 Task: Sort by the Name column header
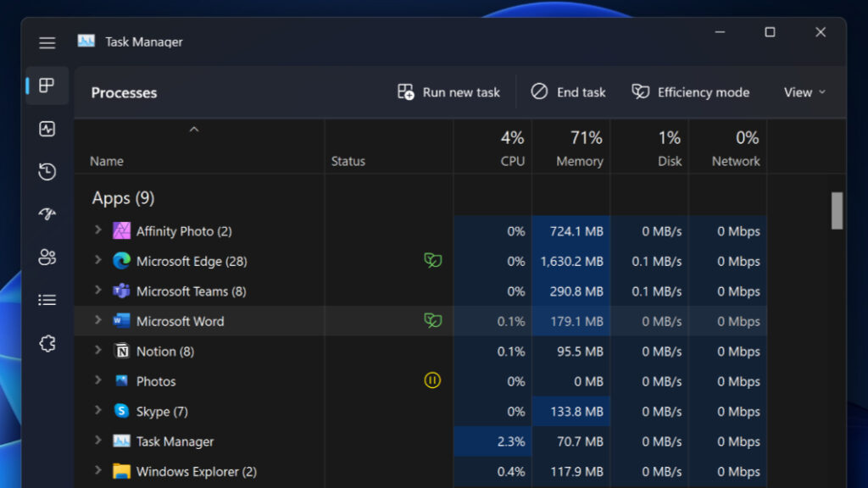click(x=199, y=147)
